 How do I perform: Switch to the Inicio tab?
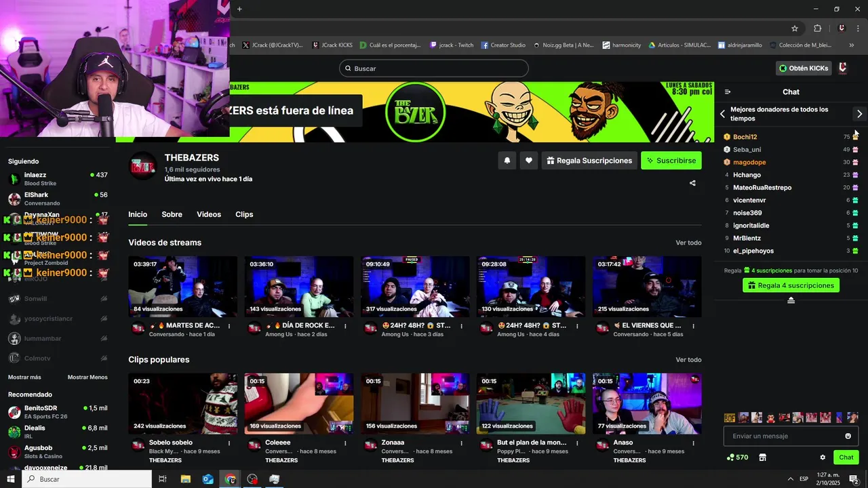point(138,214)
